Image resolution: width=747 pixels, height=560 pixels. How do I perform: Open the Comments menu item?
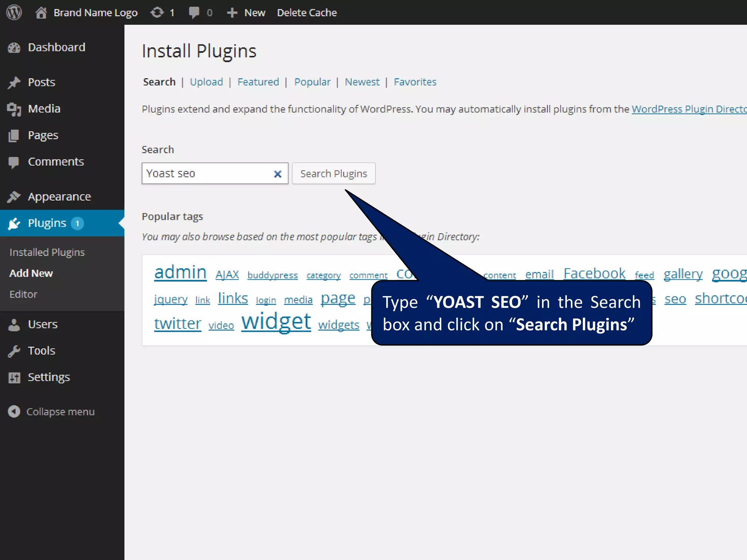tap(56, 162)
